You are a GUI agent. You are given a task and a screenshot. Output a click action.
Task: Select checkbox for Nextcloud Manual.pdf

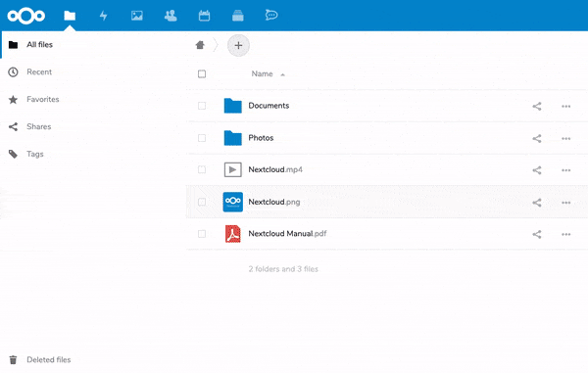click(202, 234)
